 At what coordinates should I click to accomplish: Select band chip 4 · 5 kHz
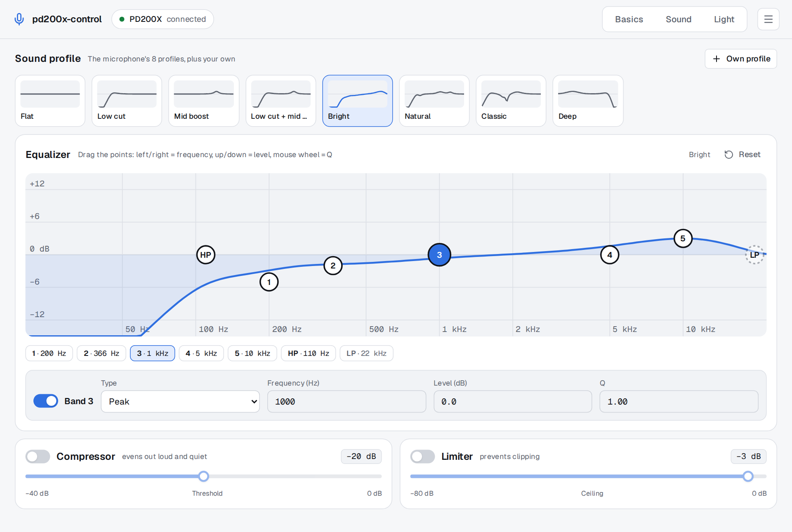(201, 353)
